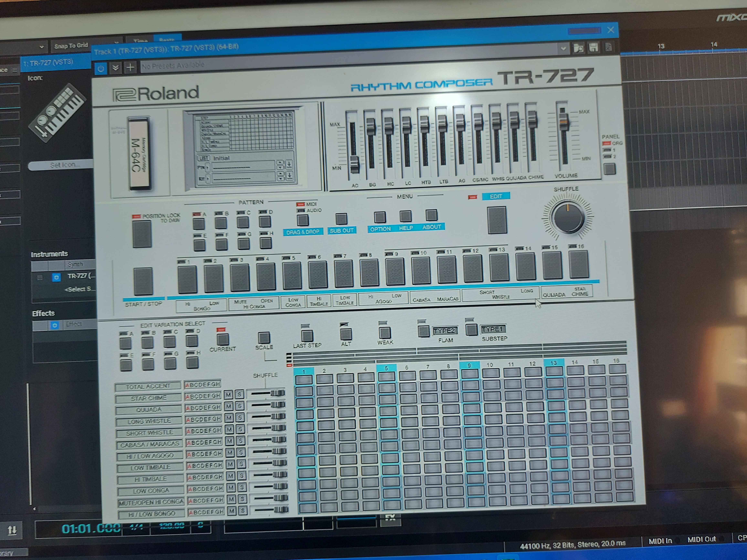Viewport: 747px width, 560px height.
Task: Click the plus add-preset icon
Action: pyautogui.click(x=130, y=67)
